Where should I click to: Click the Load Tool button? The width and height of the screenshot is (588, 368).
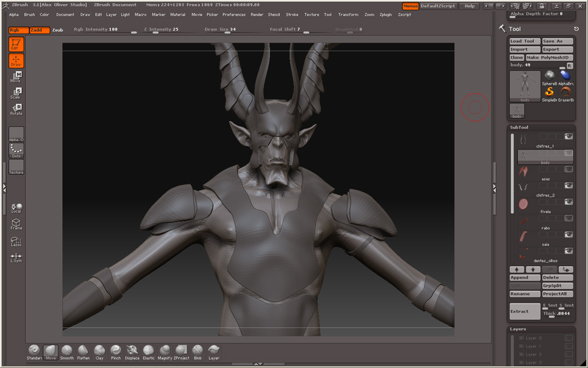tap(524, 41)
